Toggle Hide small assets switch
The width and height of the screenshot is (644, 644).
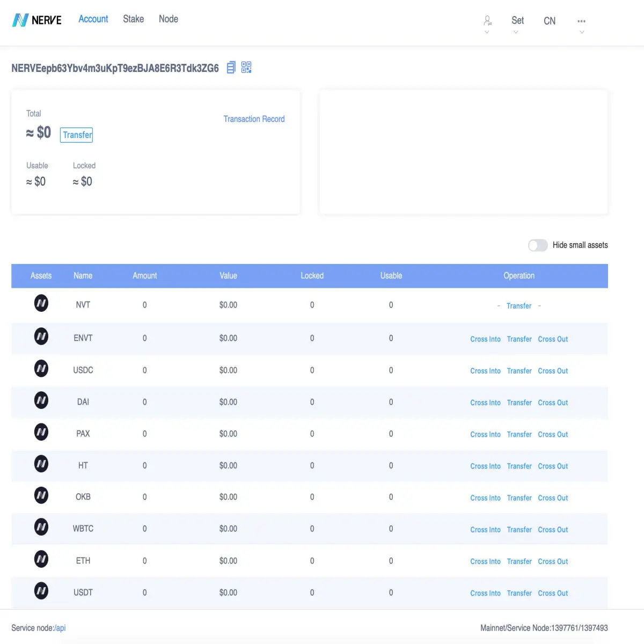[538, 245]
